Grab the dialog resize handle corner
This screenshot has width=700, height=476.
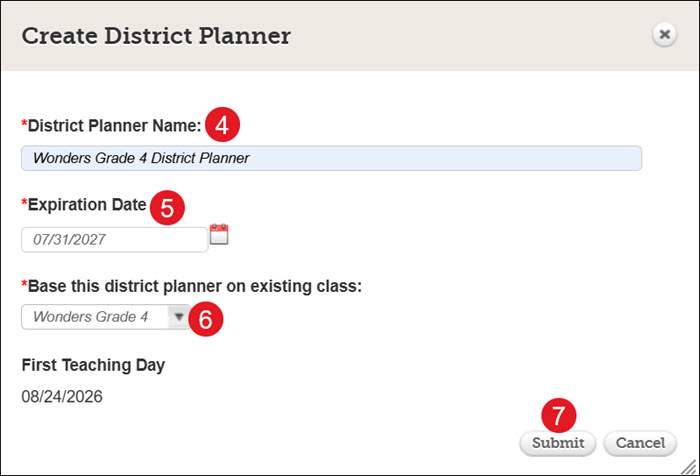pos(688,467)
